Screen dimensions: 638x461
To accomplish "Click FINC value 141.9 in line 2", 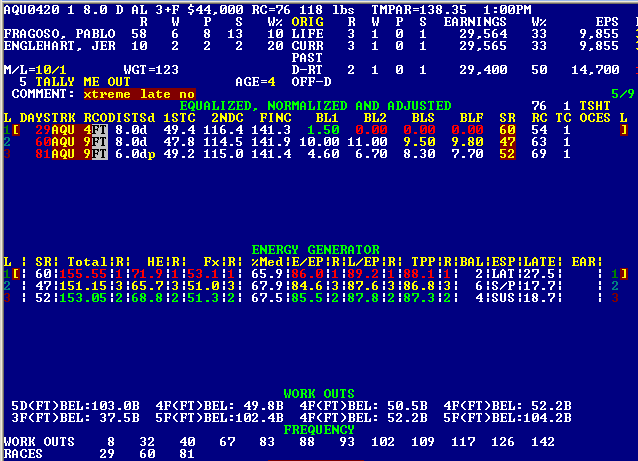I will pyautogui.click(x=271, y=142).
